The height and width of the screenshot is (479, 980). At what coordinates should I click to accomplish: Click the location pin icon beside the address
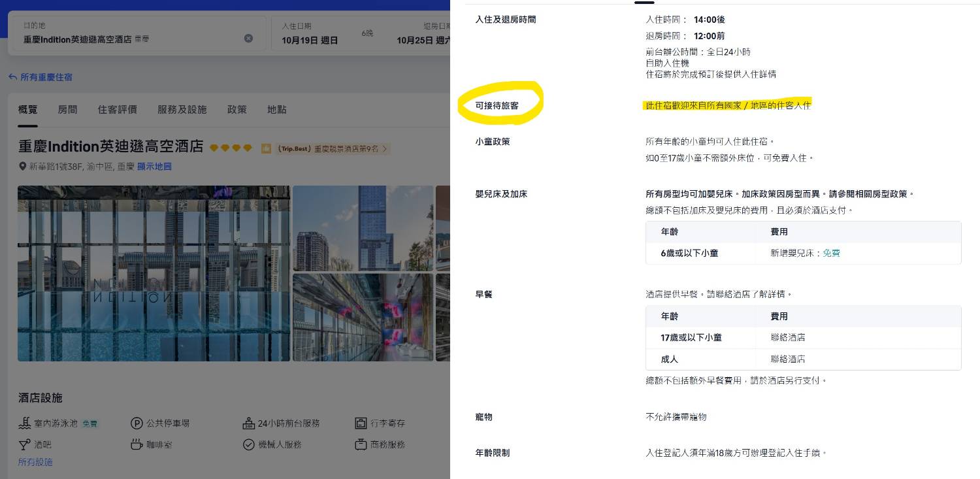tap(23, 167)
